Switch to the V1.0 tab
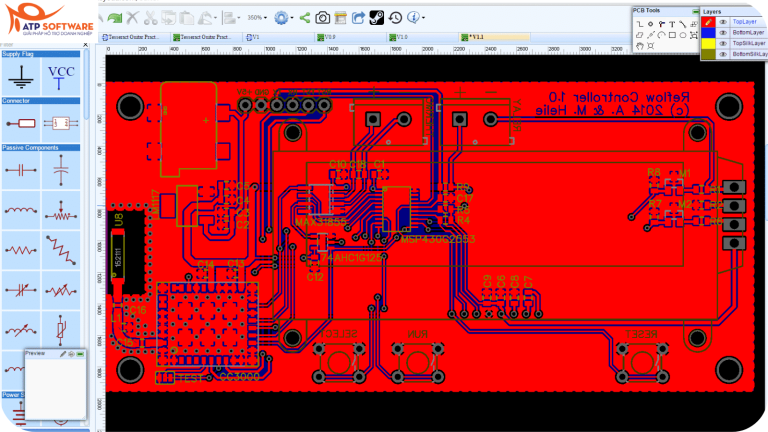This screenshot has height=432, width=768. (x=422, y=37)
